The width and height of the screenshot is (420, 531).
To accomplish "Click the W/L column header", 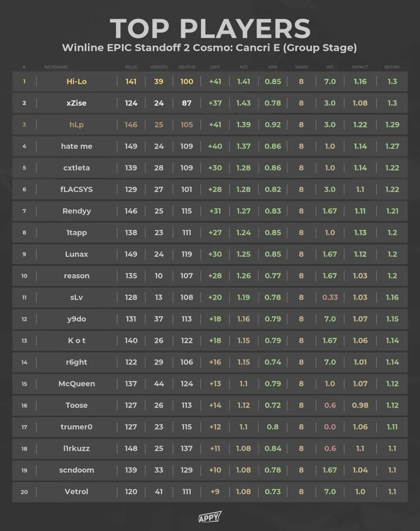I will pos(330,67).
